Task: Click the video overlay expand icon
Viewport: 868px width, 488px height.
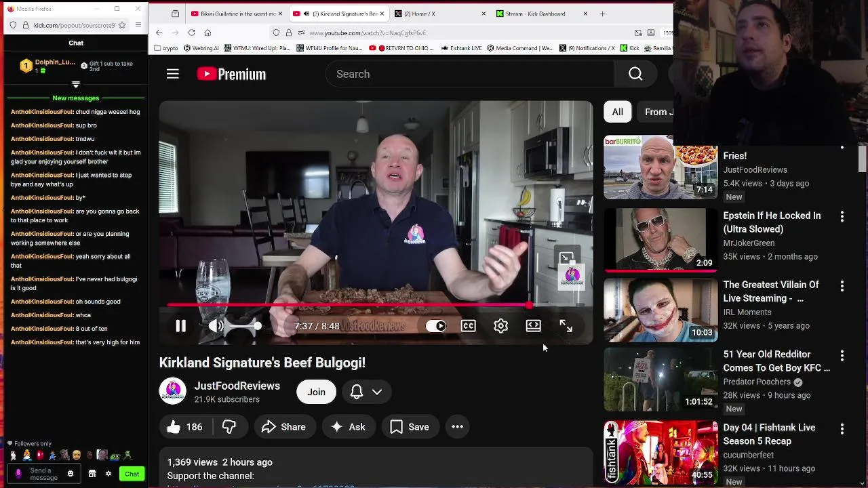Action: coord(566,258)
